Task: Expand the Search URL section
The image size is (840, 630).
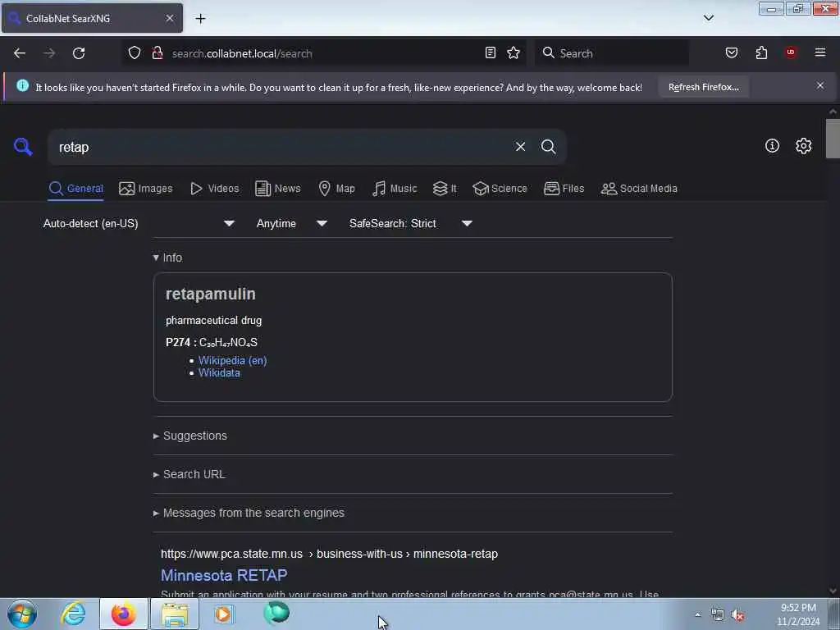Action: (x=189, y=474)
